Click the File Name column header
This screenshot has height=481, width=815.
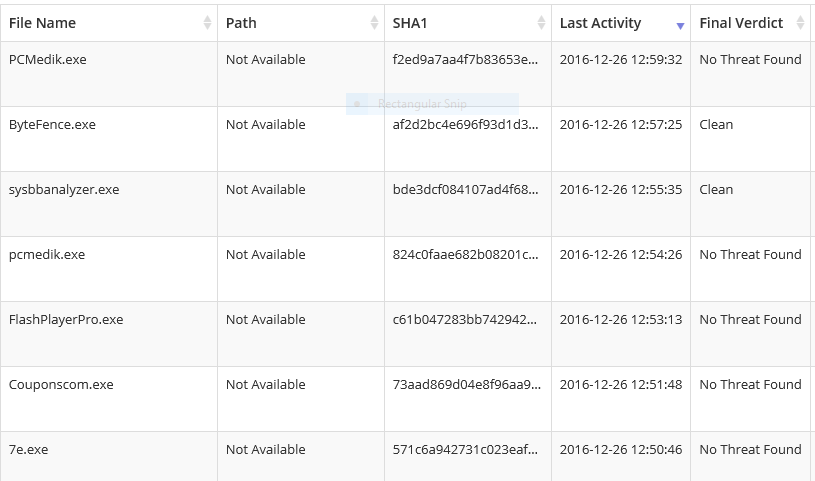pos(42,23)
